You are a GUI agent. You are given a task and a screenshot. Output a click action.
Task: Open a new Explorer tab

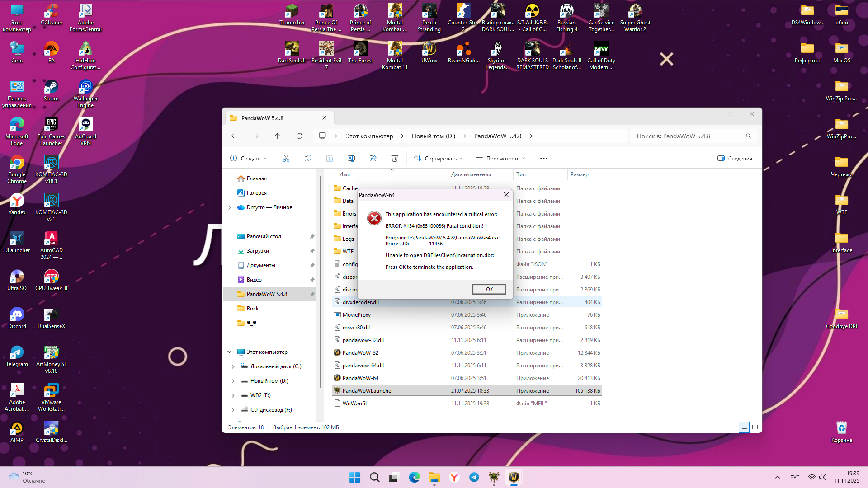(344, 118)
